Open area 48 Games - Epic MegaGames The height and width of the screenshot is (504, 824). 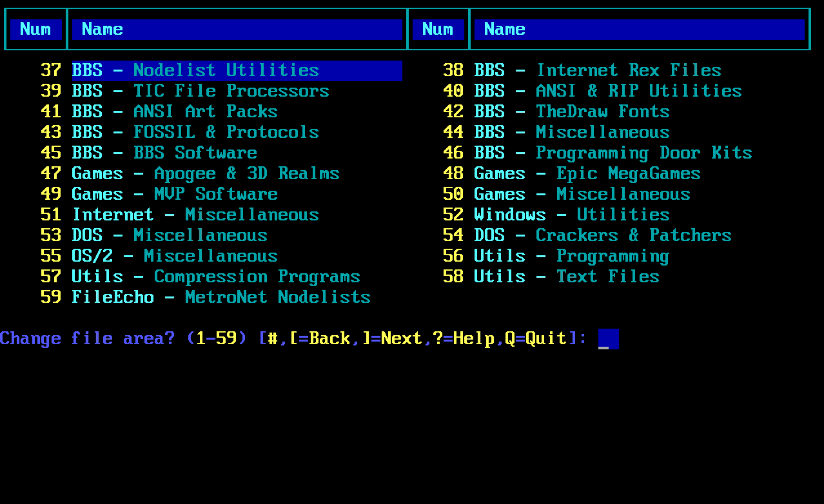(572, 173)
